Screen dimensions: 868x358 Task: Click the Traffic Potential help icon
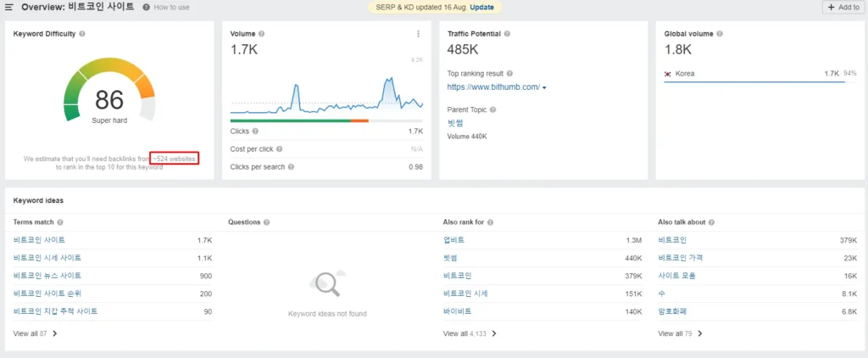pyautogui.click(x=508, y=34)
